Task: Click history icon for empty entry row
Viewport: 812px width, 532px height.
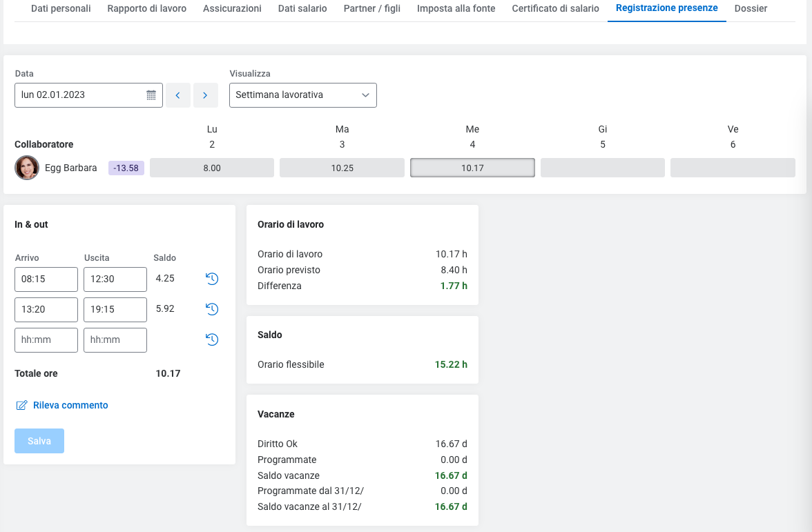Action: pyautogui.click(x=212, y=339)
